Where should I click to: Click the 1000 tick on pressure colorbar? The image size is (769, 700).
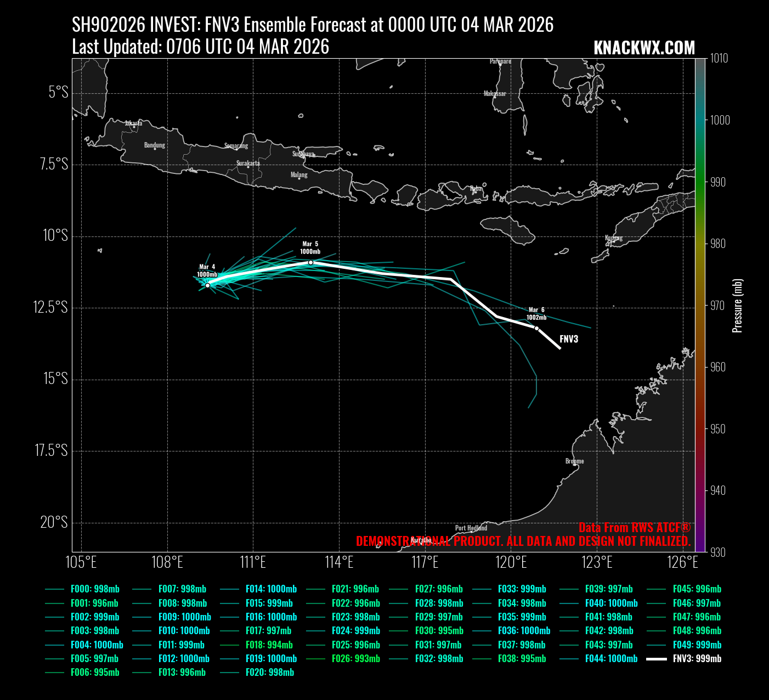pos(720,120)
